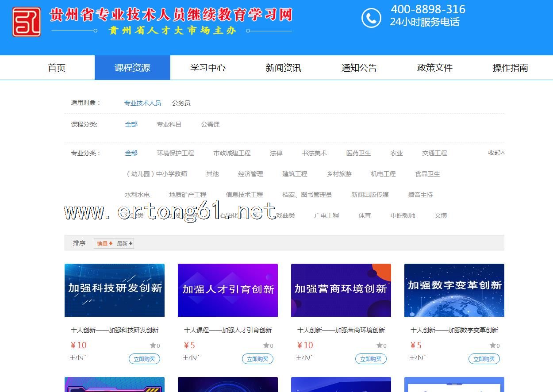
Task: Click the red site logo icon
Action: click(x=27, y=22)
